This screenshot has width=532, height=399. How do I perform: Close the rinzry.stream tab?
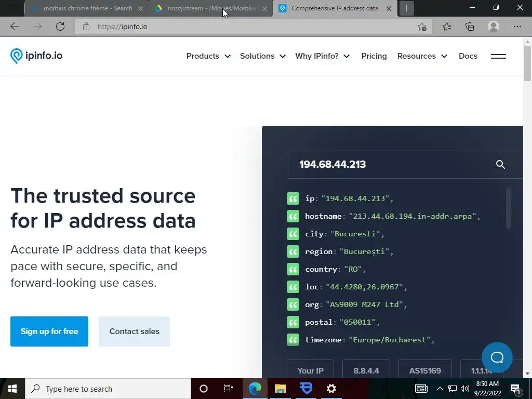click(264, 8)
